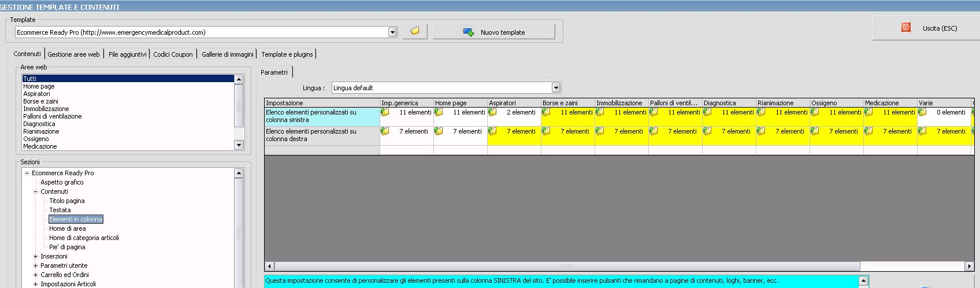
Task: Click left arrow of grid horizontal scrollbar
Action: click(x=269, y=266)
